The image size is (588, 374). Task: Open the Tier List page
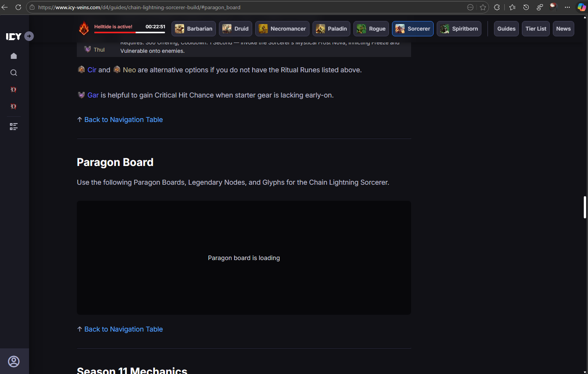(x=536, y=29)
